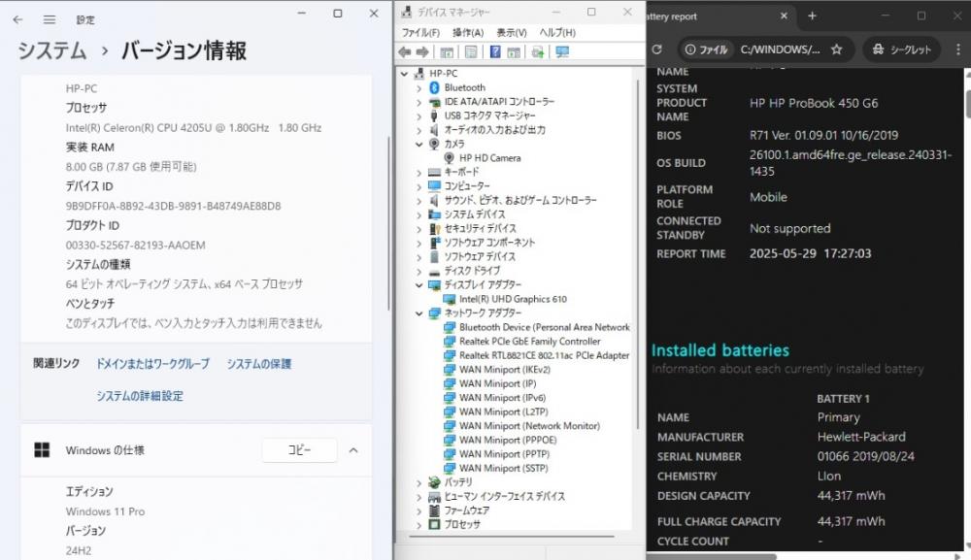Switch to the battery report tab

point(712,16)
